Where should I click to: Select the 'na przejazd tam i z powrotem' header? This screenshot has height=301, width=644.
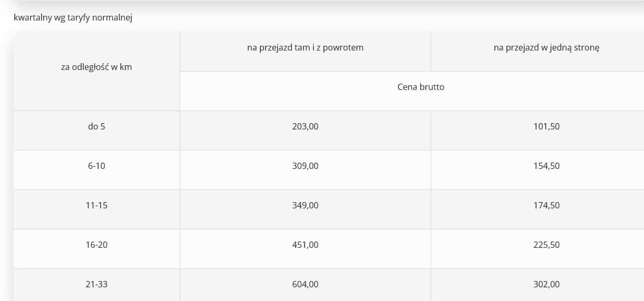pyautogui.click(x=305, y=52)
